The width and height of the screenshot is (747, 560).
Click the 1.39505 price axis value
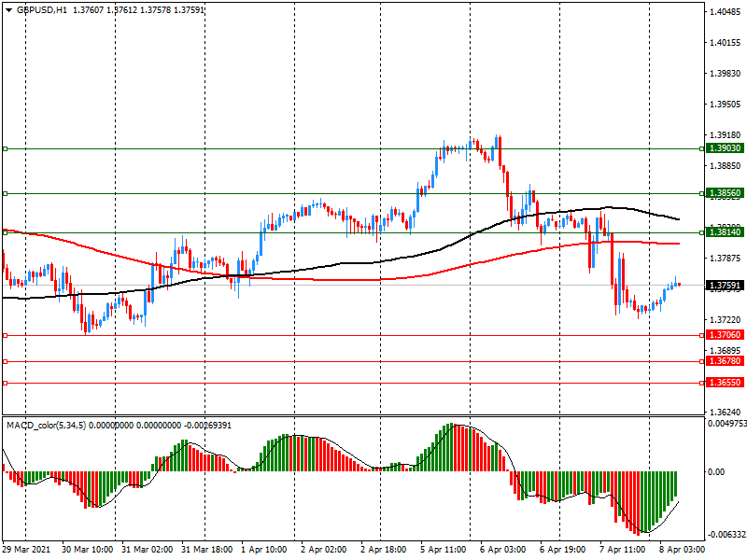coord(726,105)
